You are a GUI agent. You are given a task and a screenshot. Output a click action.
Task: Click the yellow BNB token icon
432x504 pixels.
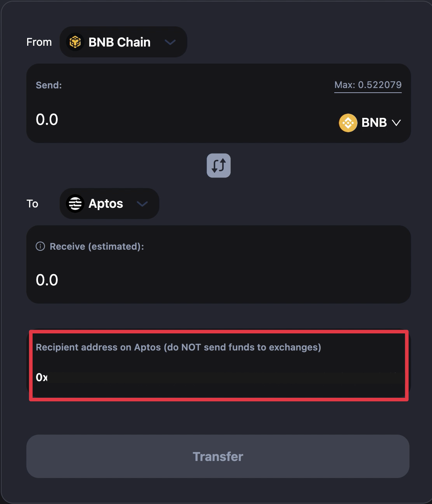coord(348,123)
